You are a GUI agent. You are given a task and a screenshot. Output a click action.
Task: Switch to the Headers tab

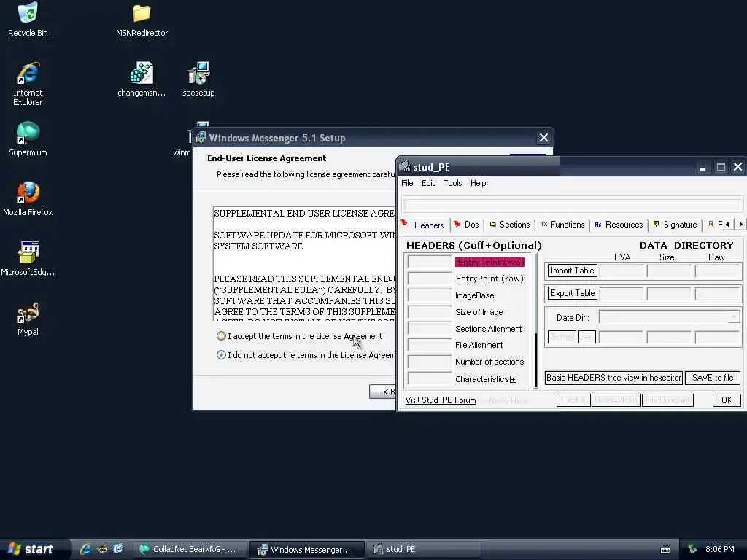coord(424,225)
